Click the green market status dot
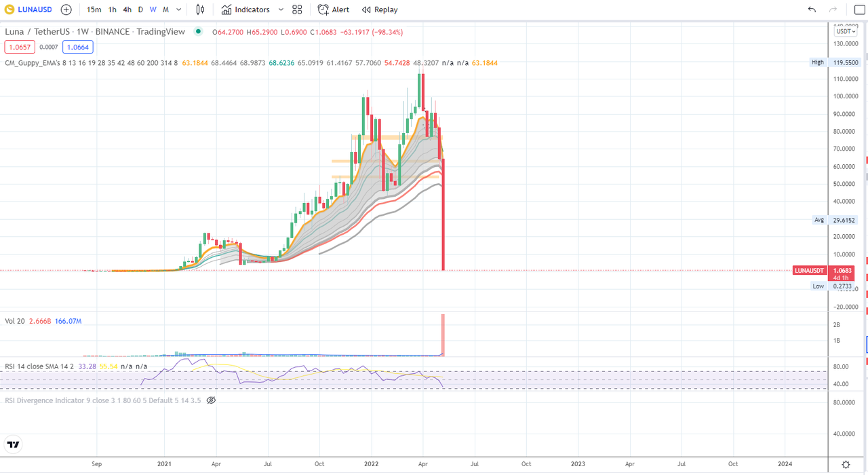This screenshot has height=475, width=868. (199, 31)
